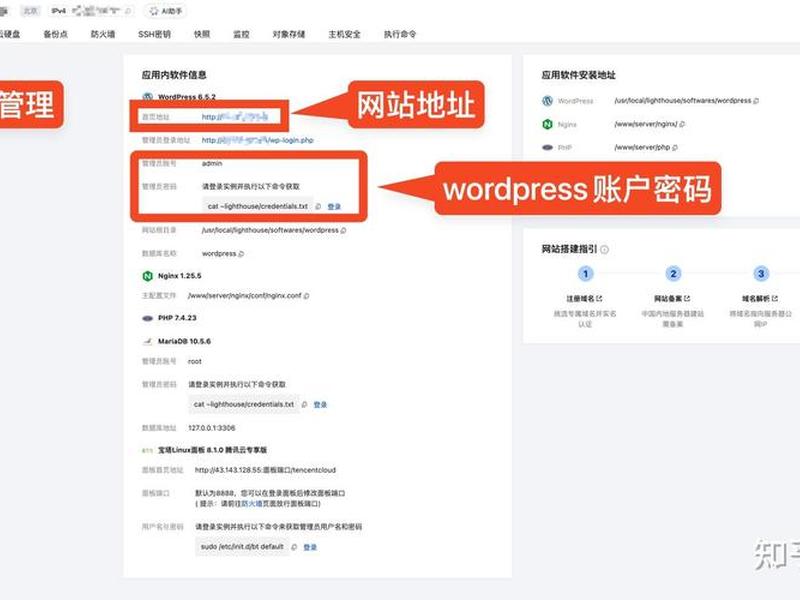Click the MariaDB 10.5.6 logo icon
This screenshot has height=600, width=800.
147,341
